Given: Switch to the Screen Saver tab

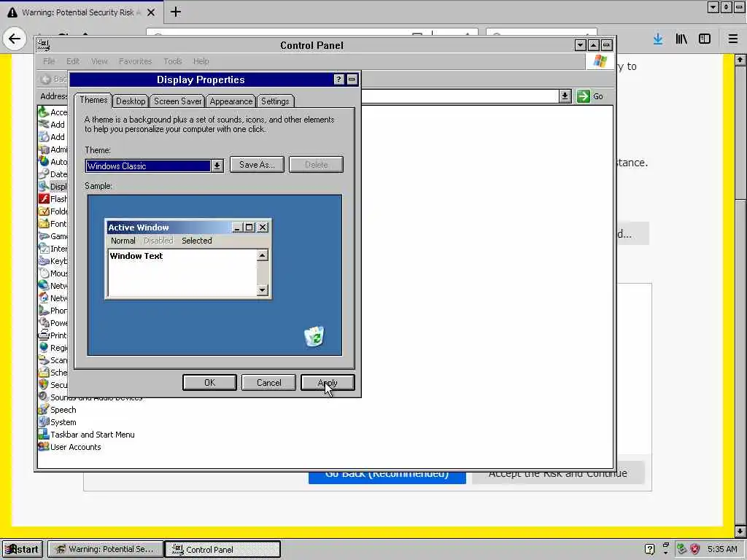Looking at the screenshot, I should (x=178, y=101).
